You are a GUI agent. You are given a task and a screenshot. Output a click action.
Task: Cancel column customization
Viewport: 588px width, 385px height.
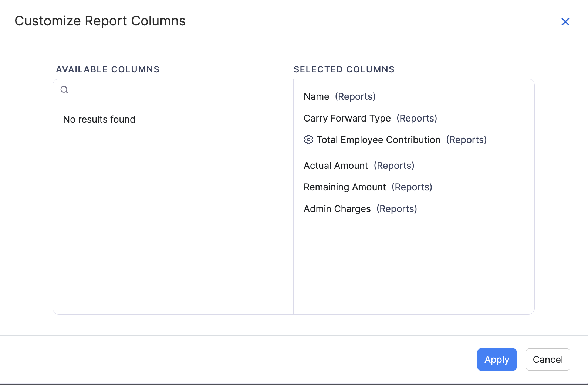pyautogui.click(x=548, y=360)
